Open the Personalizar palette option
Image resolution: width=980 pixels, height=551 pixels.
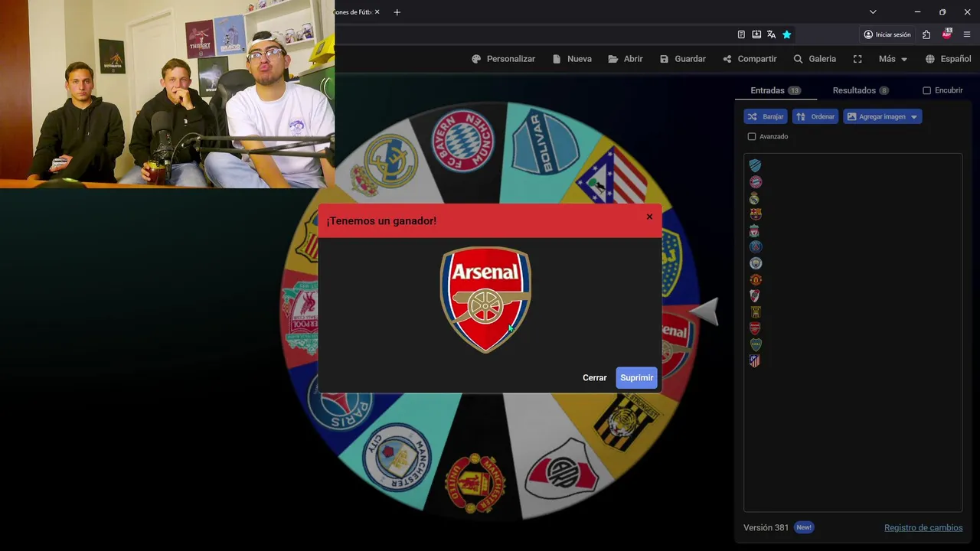tap(503, 59)
